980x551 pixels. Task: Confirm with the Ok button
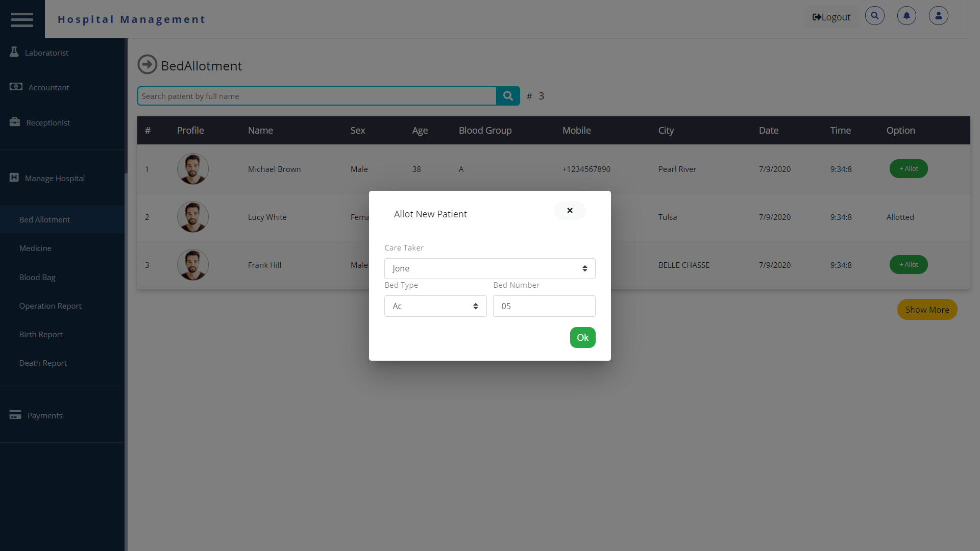pyautogui.click(x=582, y=337)
